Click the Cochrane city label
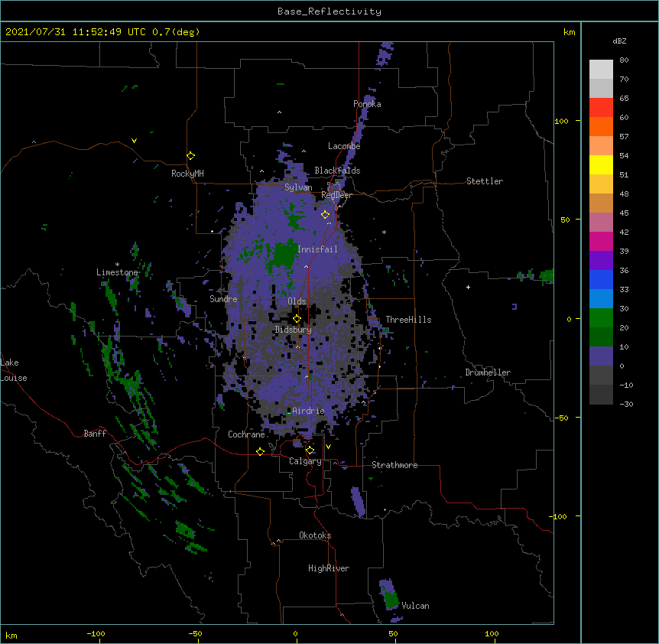The image size is (659, 644). click(x=246, y=434)
